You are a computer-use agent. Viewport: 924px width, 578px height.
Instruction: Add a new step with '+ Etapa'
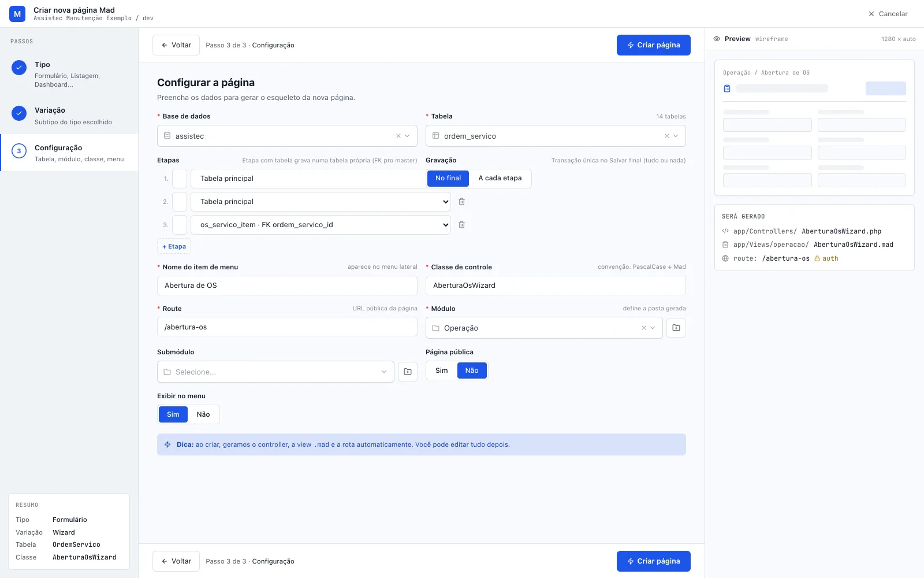coord(174,246)
